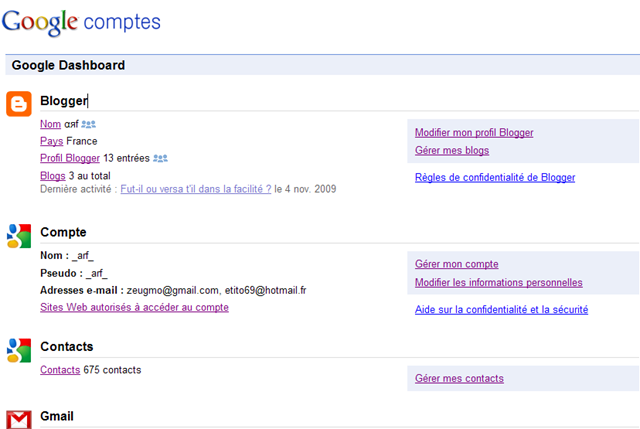
Task: Go to Gérer mes contacts
Action: point(459,378)
